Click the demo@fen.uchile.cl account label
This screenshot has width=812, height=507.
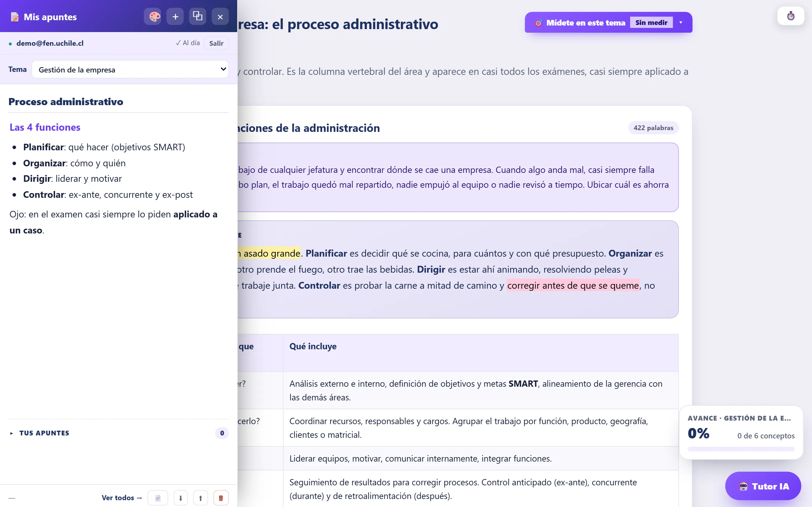click(50, 43)
